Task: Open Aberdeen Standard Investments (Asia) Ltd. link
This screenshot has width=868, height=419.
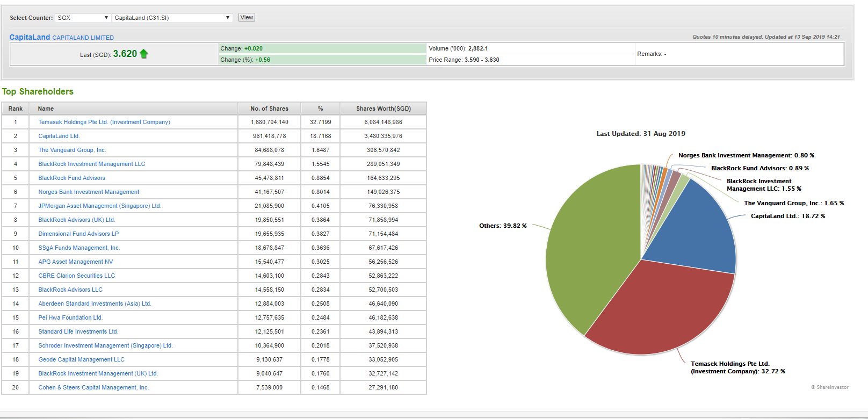Action: point(95,304)
